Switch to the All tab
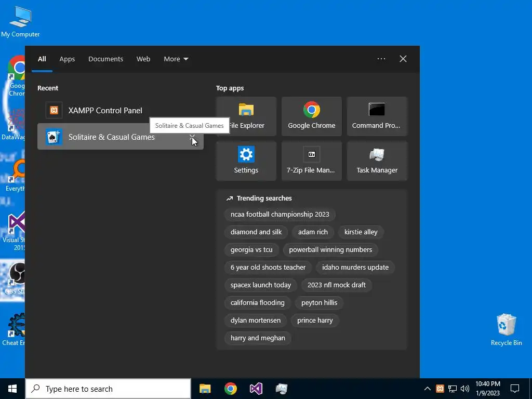The image size is (532, 399). [x=42, y=59]
